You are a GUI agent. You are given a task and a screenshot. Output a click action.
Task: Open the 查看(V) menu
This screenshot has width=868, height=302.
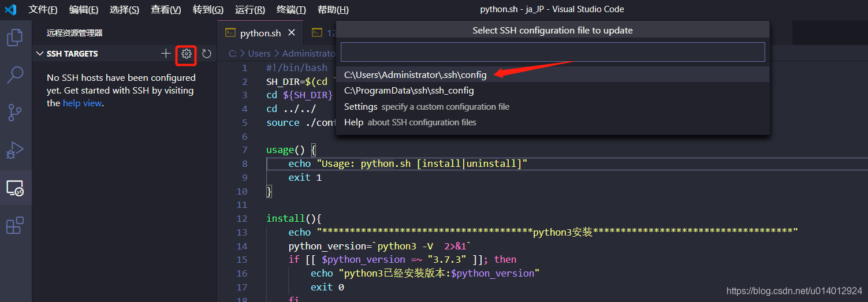[166, 10]
